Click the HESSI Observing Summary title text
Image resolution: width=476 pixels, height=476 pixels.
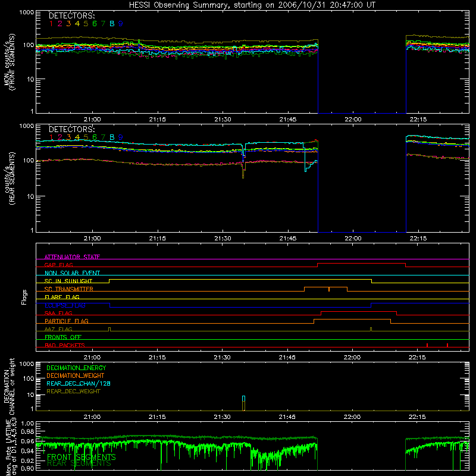[x=252, y=5]
